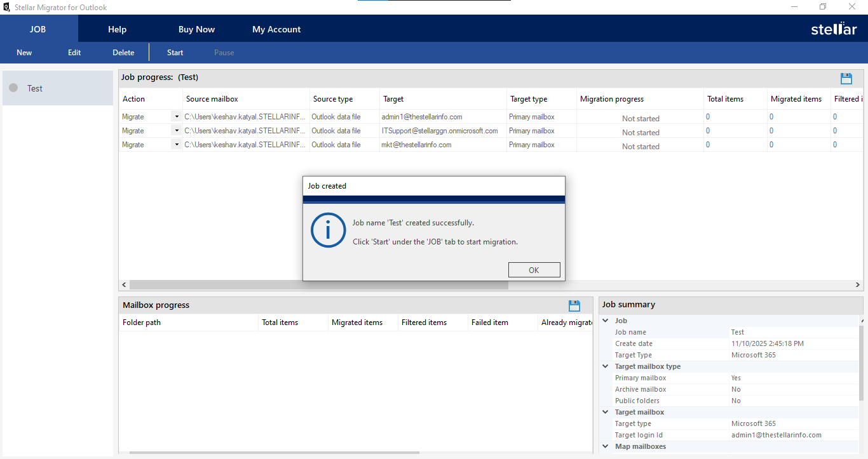Open the Help menu
The width and height of the screenshot is (868, 459).
tap(117, 29)
